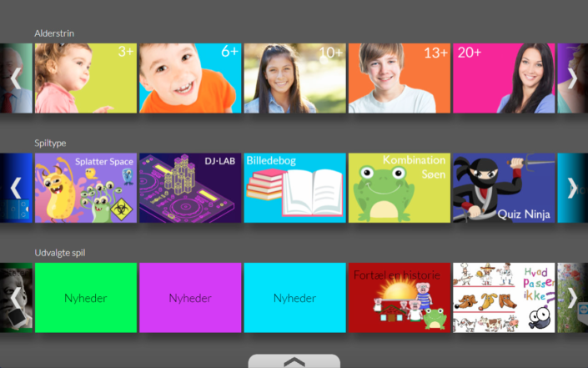Launch the Fortæl en historie game
588x368 pixels.
(400, 297)
